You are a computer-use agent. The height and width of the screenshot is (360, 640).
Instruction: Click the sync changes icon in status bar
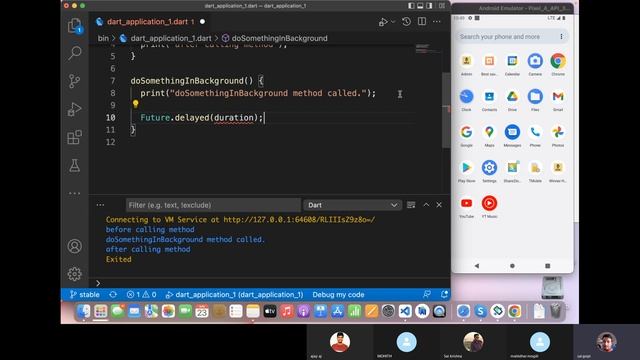pyautogui.click(x=113, y=294)
